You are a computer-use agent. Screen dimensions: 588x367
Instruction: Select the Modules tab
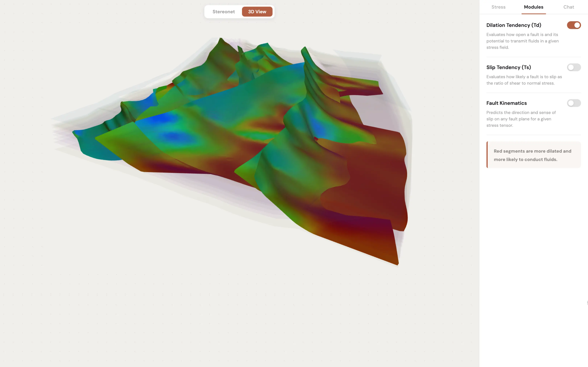tap(533, 7)
